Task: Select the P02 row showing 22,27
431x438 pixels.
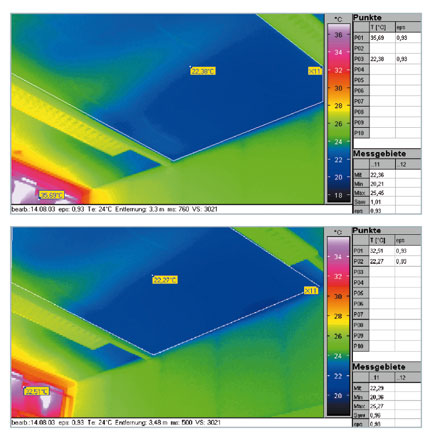Action: click(387, 262)
